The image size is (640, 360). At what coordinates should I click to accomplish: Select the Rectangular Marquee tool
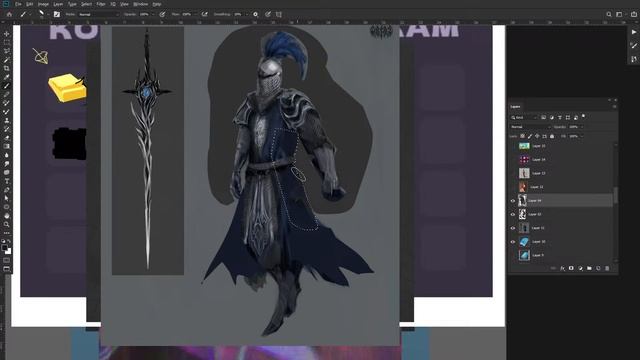coord(7,42)
